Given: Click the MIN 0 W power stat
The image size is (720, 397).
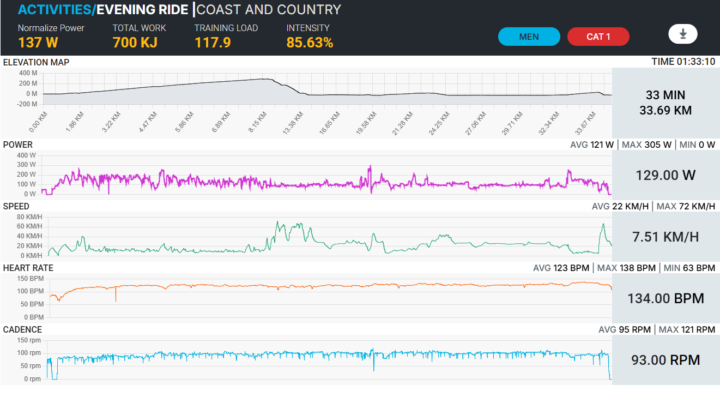Looking at the screenshot, I should [697, 145].
